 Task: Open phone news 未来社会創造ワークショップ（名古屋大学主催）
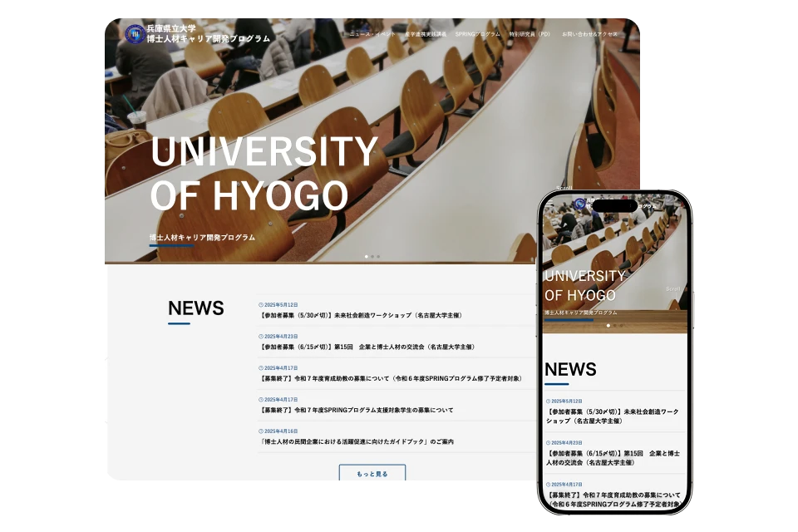point(613,416)
